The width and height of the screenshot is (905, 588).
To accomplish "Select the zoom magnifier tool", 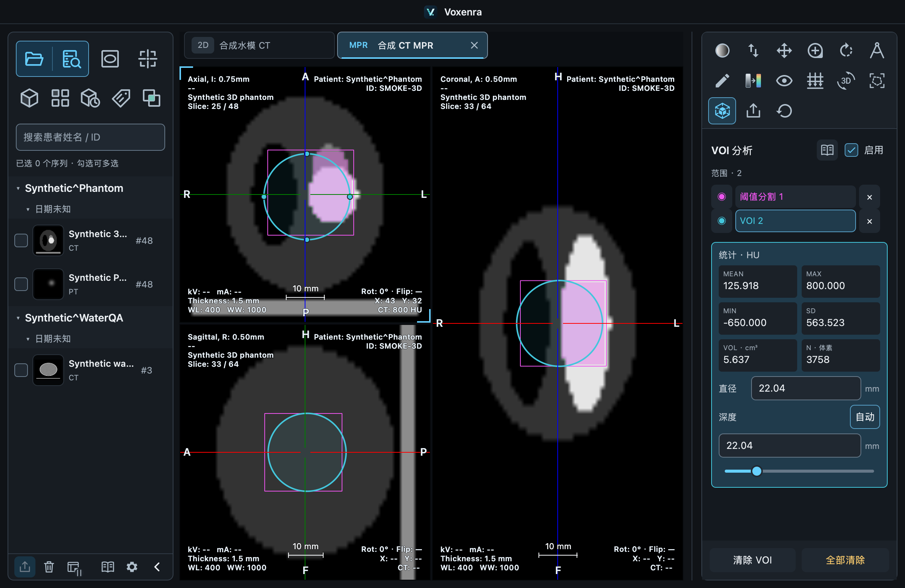I will [x=815, y=51].
